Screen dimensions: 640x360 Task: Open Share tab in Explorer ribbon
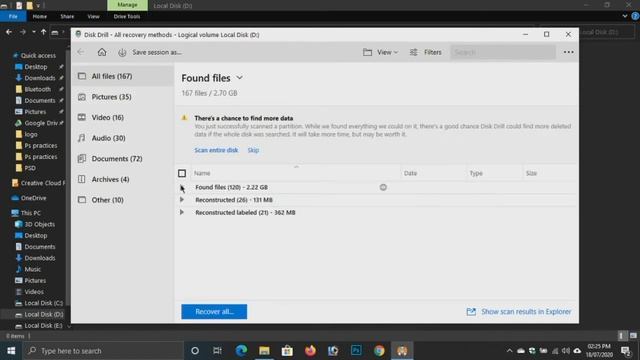67,16
